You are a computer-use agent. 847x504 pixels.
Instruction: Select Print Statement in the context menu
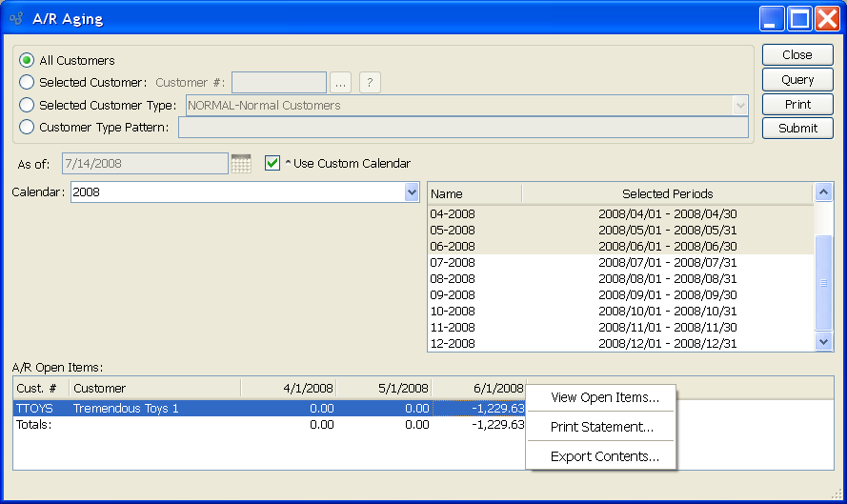tap(602, 427)
